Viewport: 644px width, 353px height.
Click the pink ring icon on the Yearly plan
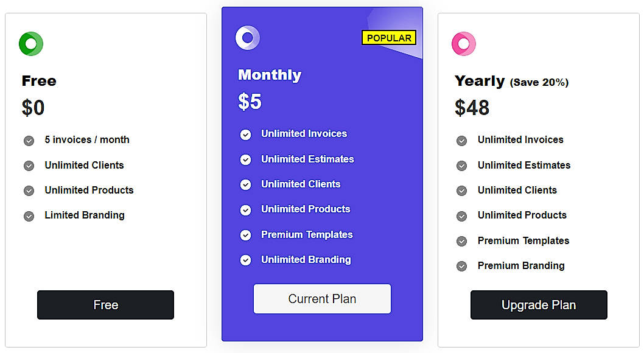[x=464, y=43]
